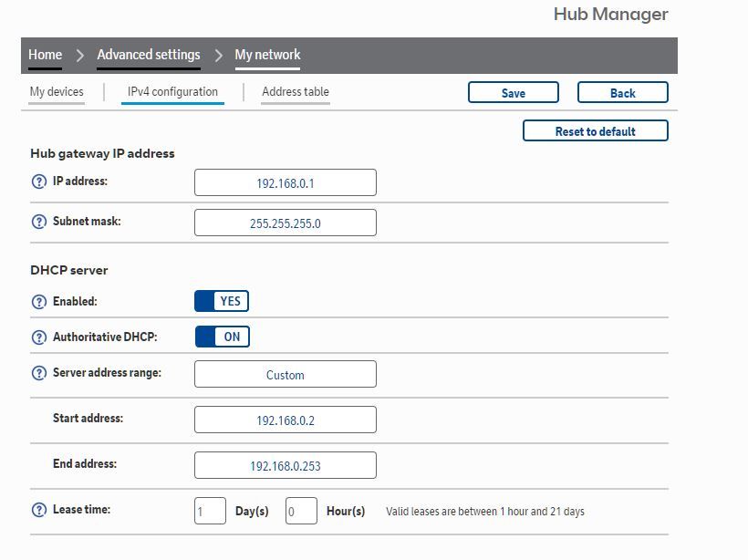The image size is (748, 560).
Task: Click the Lease time Days field
Action: pyautogui.click(x=210, y=511)
